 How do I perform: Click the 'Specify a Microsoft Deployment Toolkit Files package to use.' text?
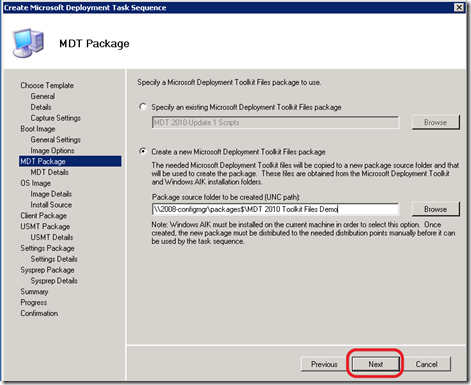click(x=229, y=82)
